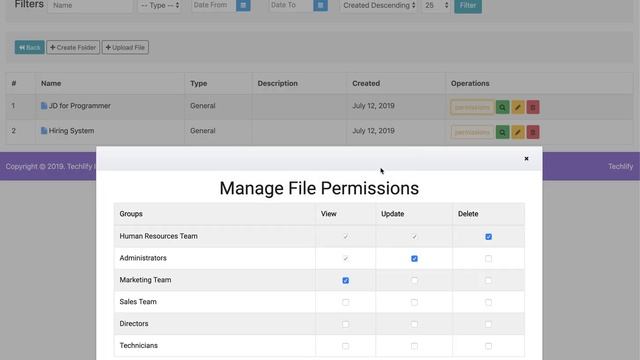
Task: Open the JD for Programmer file name
Action: [80, 106]
